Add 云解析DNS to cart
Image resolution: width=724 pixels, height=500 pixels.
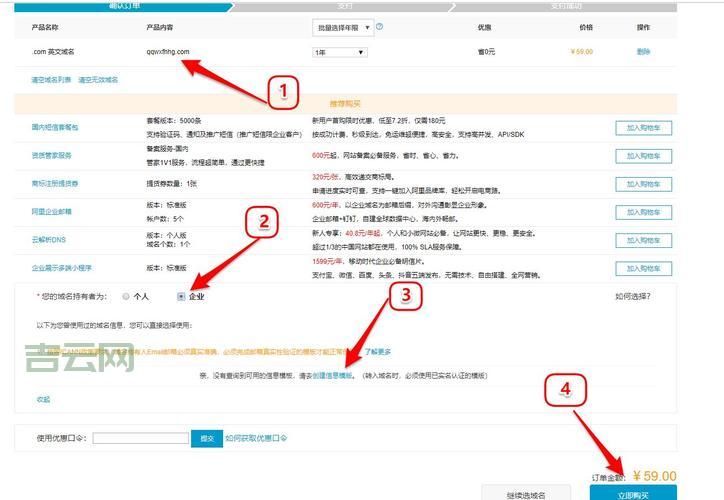coord(644,241)
